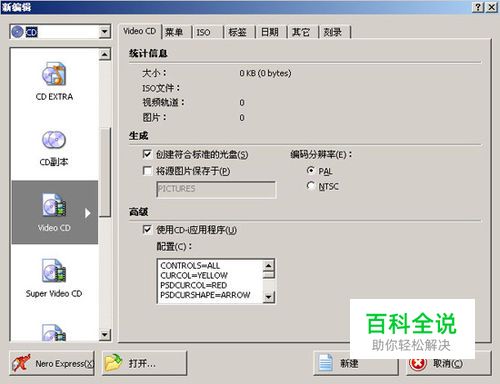The height and width of the screenshot is (384, 500).
Task: Open the 标签 tab
Action: 239,32
